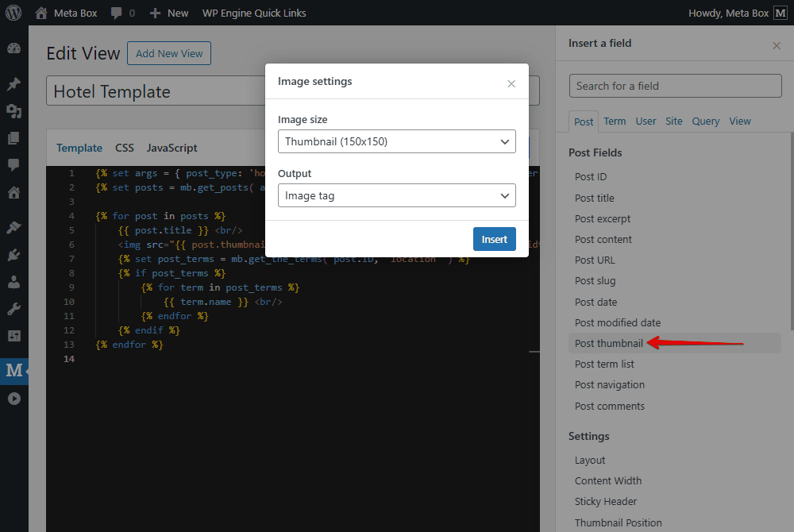Open the WordPress logo menu
This screenshot has width=794, height=532.
pyautogui.click(x=13, y=13)
